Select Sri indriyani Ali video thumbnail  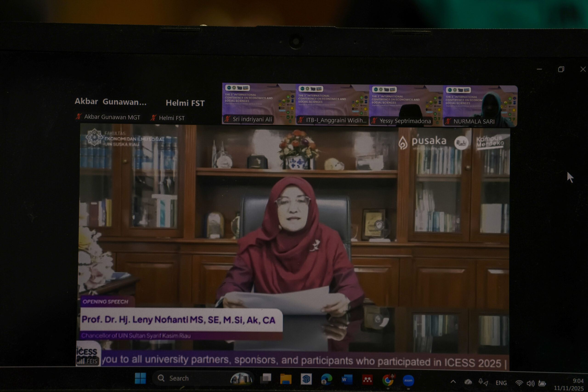pyautogui.click(x=259, y=104)
